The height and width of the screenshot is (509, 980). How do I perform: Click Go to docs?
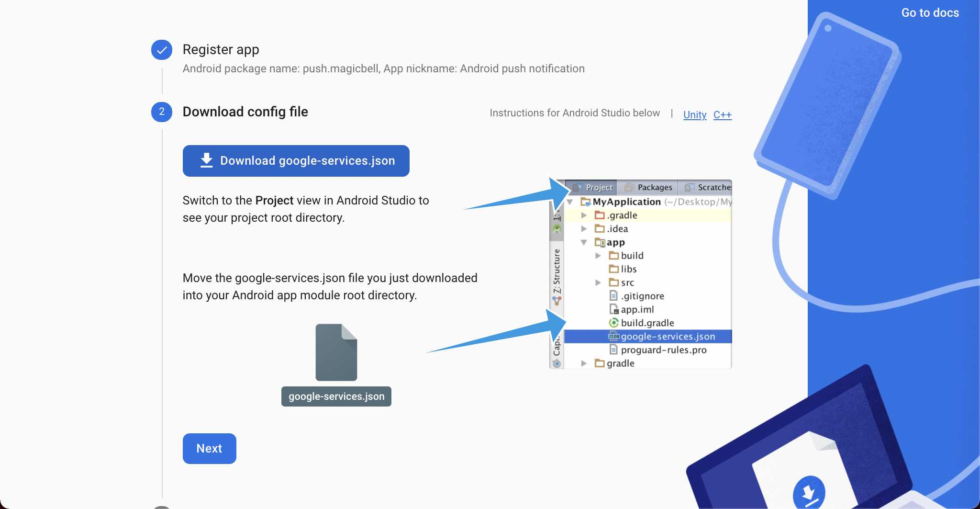(x=930, y=13)
